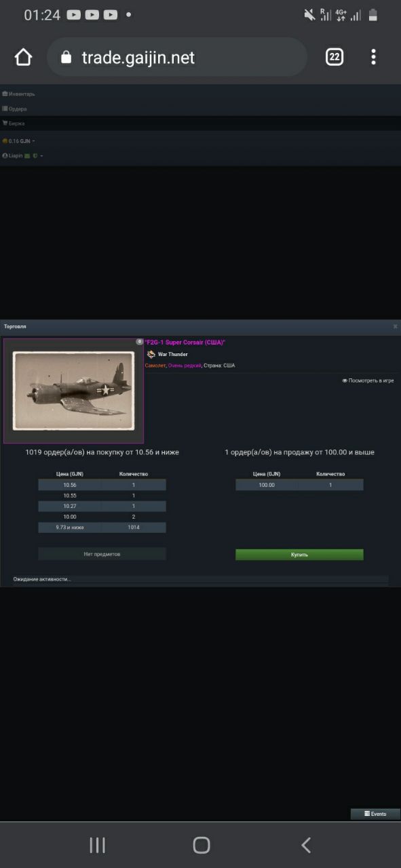The height and width of the screenshot is (868, 401).
Task: Click the small badge icon on item thumbnail
Action: (140, 342)
